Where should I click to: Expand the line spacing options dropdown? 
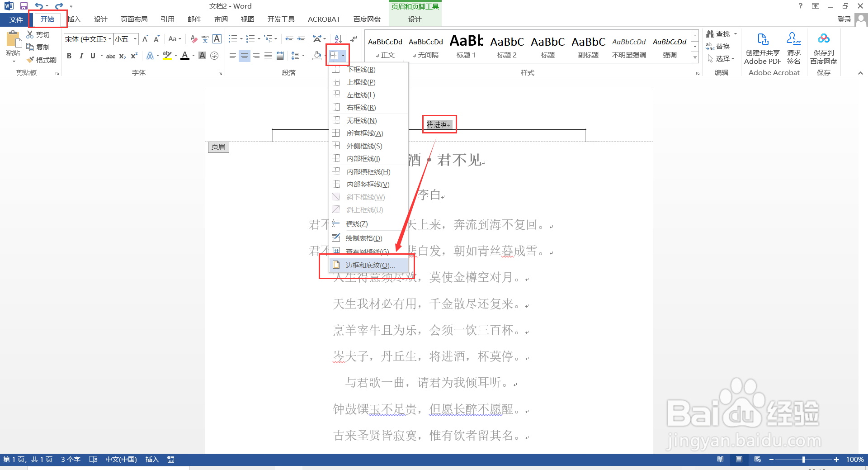coord(302,56)
